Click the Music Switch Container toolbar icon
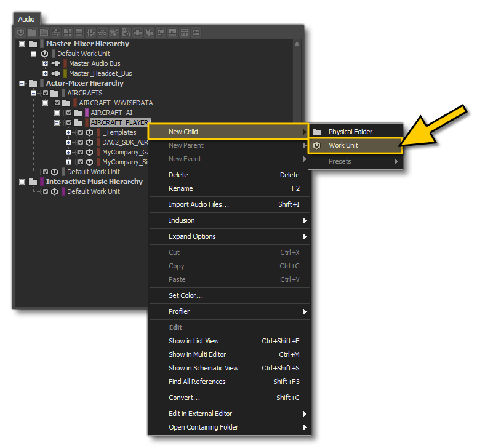 coord(161,32)
